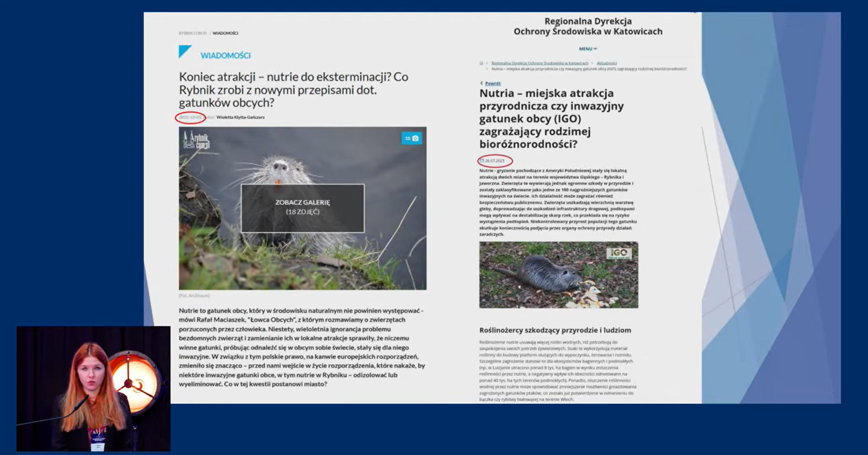Click author name Wioletta Klytta-Gańczorz
The width and height of the screenshot is (868, 455).
240,117
